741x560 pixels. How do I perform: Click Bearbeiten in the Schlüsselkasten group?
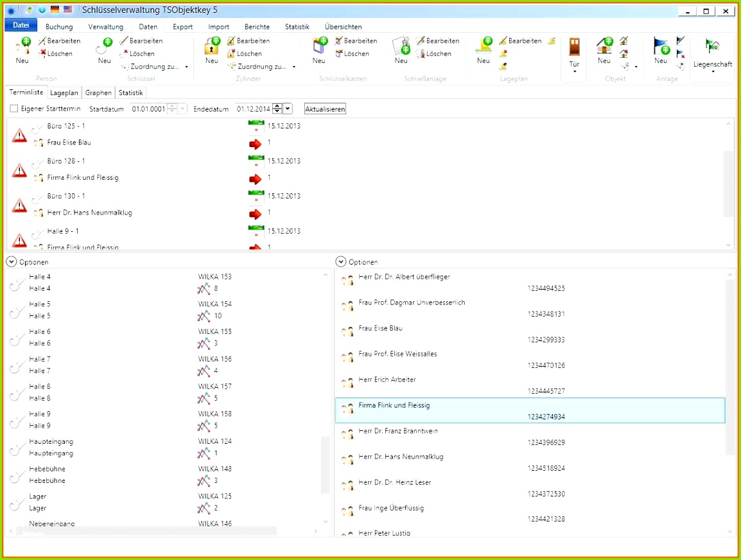click(356, 40)
